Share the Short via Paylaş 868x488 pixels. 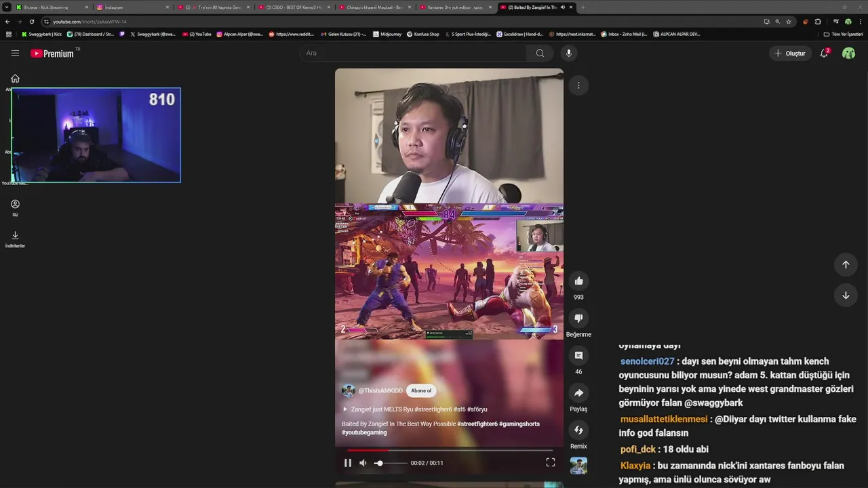click(578, 392)
